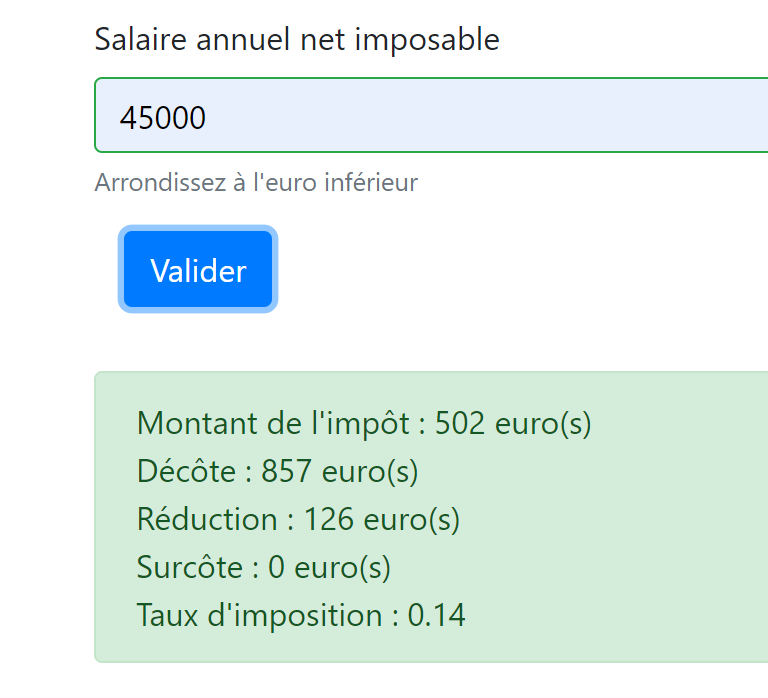This screenshot has width=768, height=698.
Task: Click the 45000 number inside the input
Action: (x=163, y=118)
